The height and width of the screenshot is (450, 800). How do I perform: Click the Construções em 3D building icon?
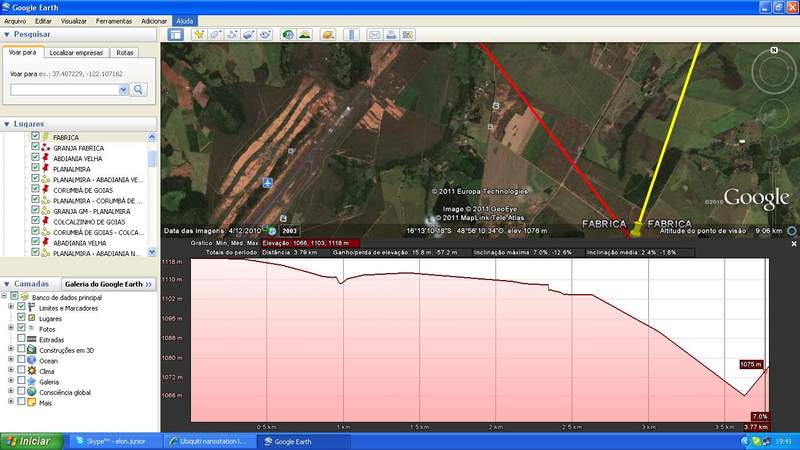32,349
